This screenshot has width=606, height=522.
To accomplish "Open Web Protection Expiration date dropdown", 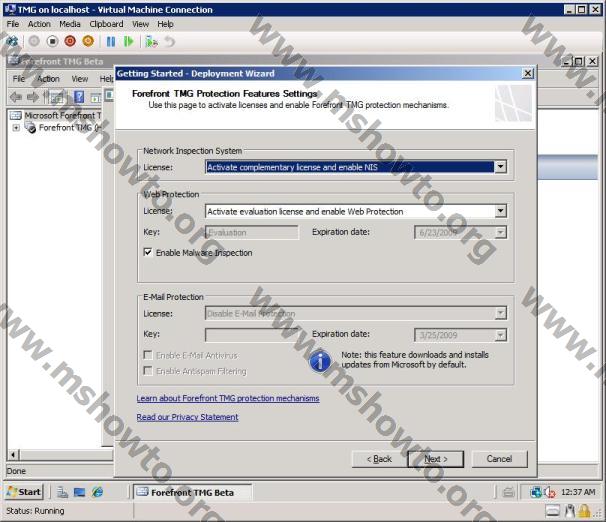I will (500, 232).
